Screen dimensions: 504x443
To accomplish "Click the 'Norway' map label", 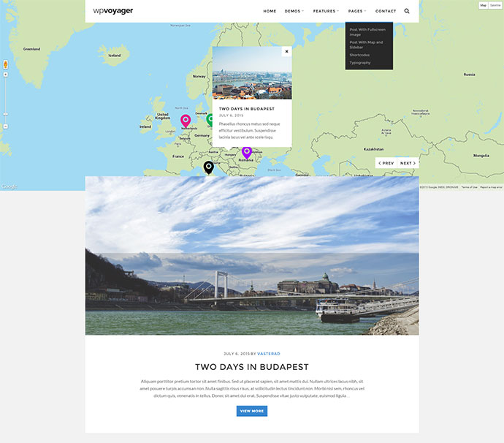I will 199,76.
